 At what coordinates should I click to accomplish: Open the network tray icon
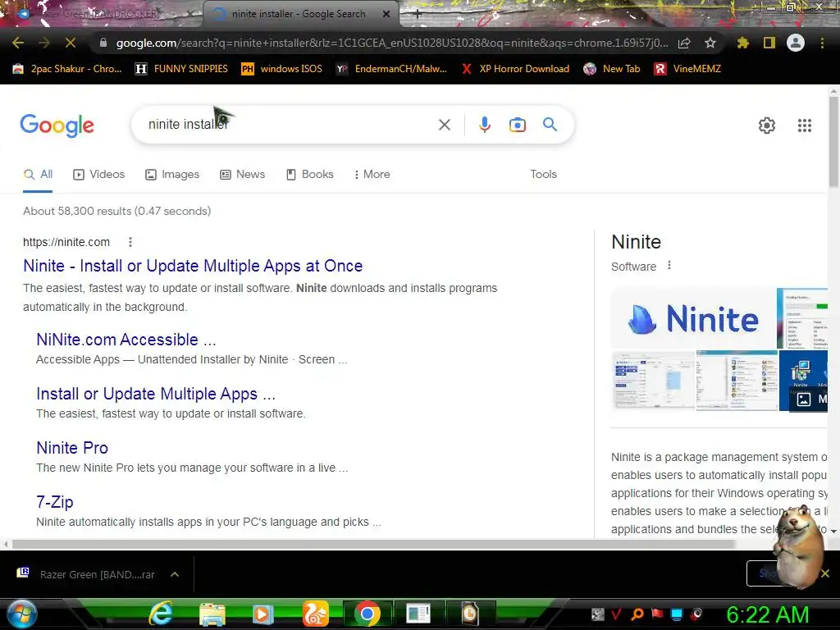pos(677,614)
